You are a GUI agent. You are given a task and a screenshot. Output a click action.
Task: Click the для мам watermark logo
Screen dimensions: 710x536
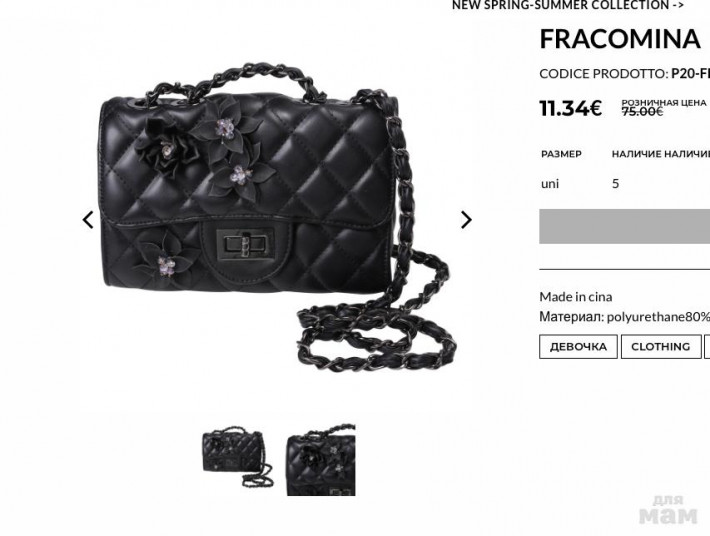point(668,510)
